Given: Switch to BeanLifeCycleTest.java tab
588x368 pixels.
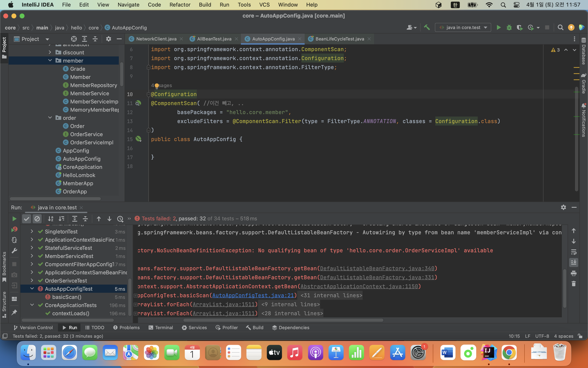Looking at the screenshot, I should click(x=340, y=39).
